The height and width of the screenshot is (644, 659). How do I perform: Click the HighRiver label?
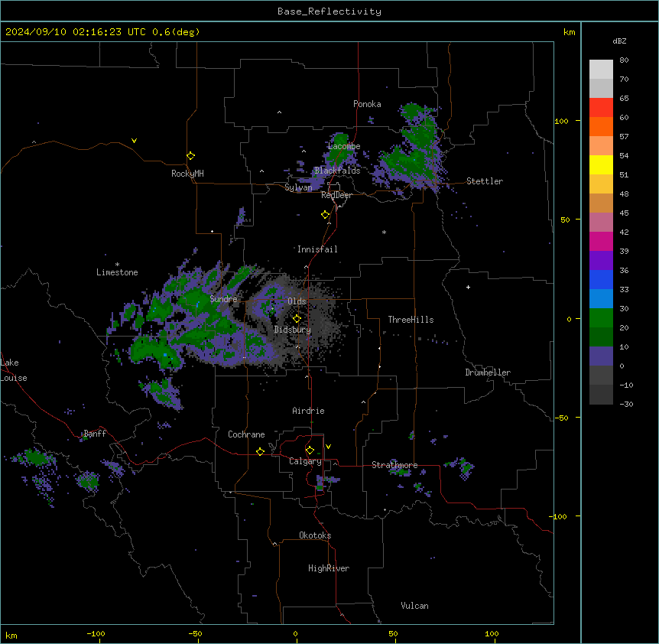click(329, 568)
